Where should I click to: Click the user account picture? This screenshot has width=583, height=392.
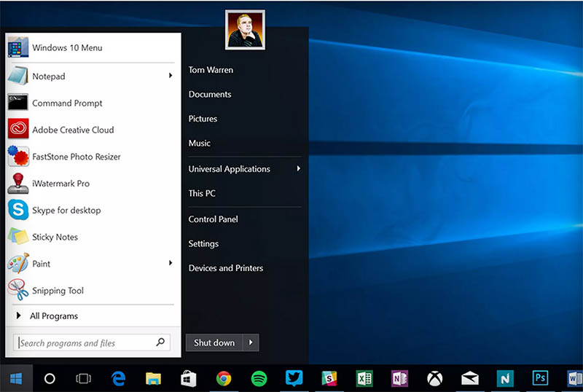(x=245, y=30)
